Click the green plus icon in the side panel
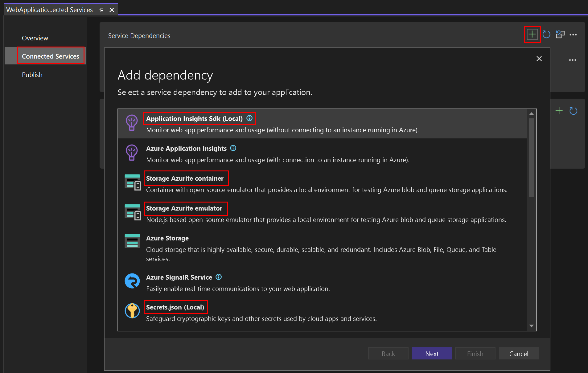588x373 pixels. (559, 111)
